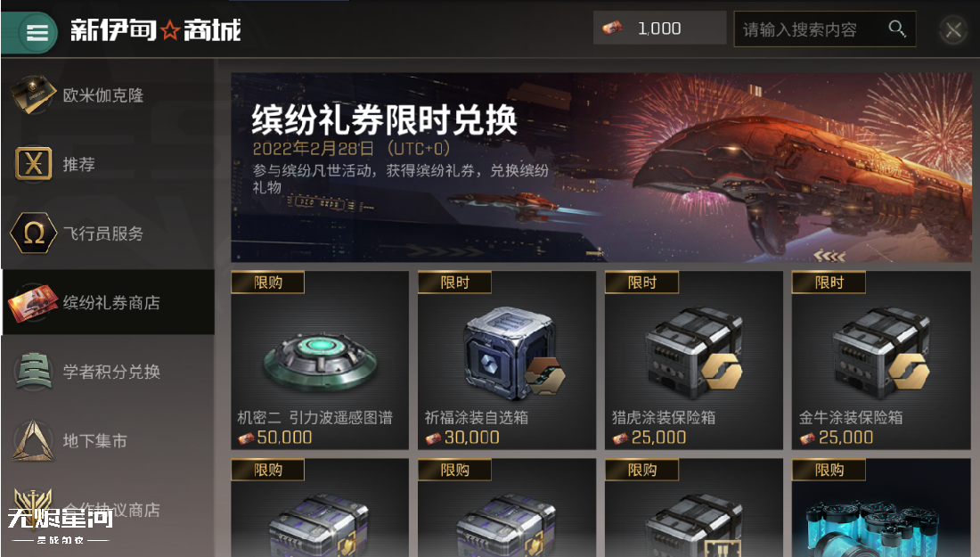Open the 推荐 X icon

(33, 164)
